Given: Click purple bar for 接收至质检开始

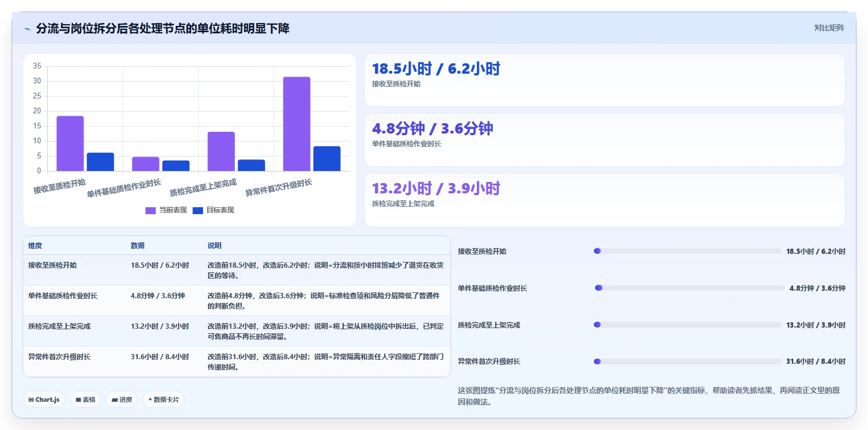Looking at the screenshot, I should pos(70,143).
